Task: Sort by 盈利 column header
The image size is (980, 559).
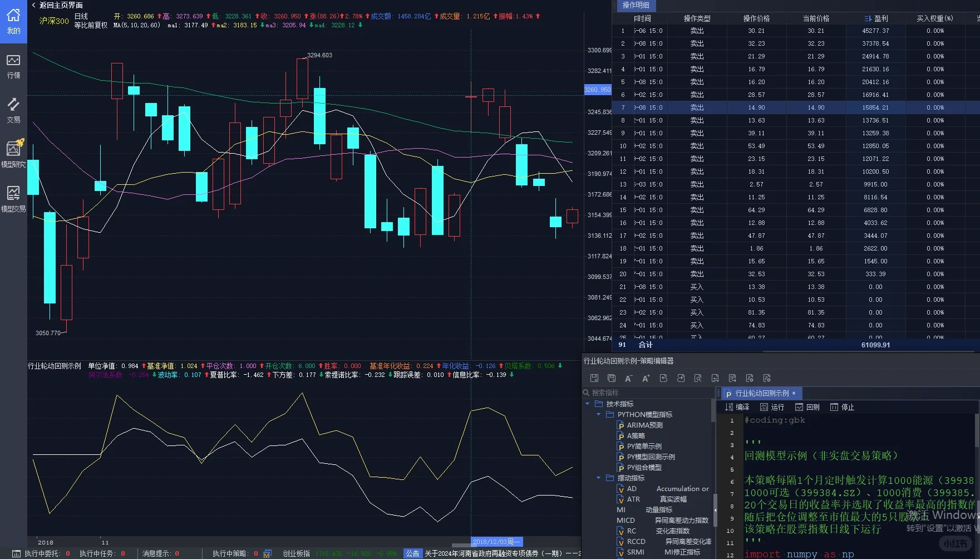Action: coord(876,18)
